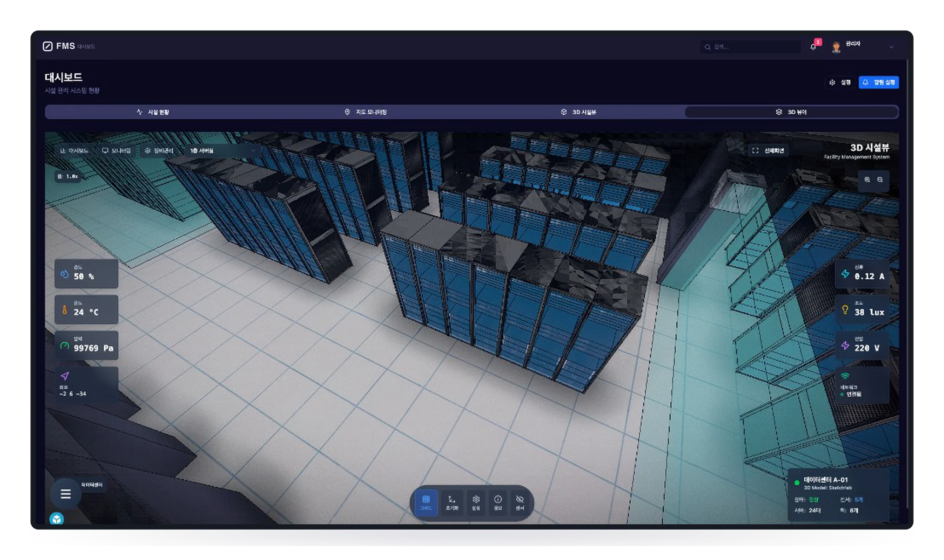Open the notifications bell

tap(814, 47)
